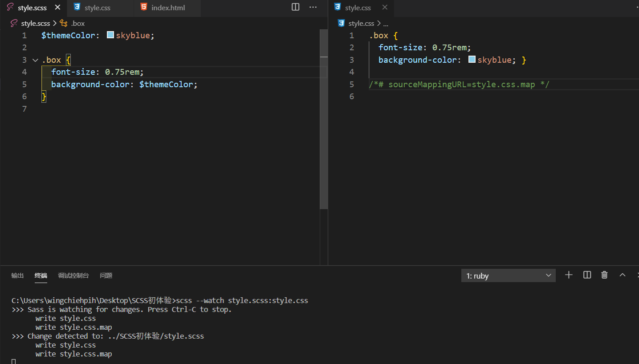Viewport: 639px width, 364px height.
Task: Expand breadcrumb ellipsis in style.css editor
Action: [386, 23]
